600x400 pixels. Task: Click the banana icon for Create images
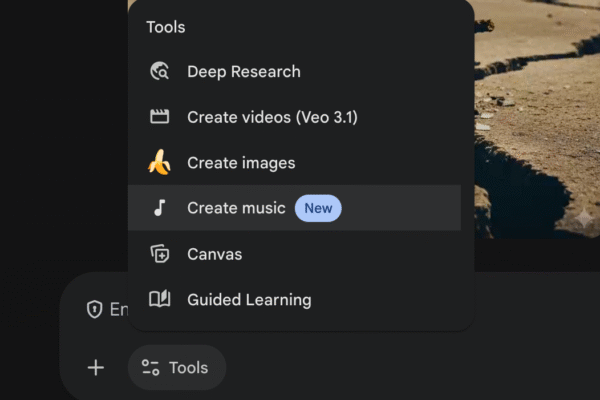coord(160,162)
